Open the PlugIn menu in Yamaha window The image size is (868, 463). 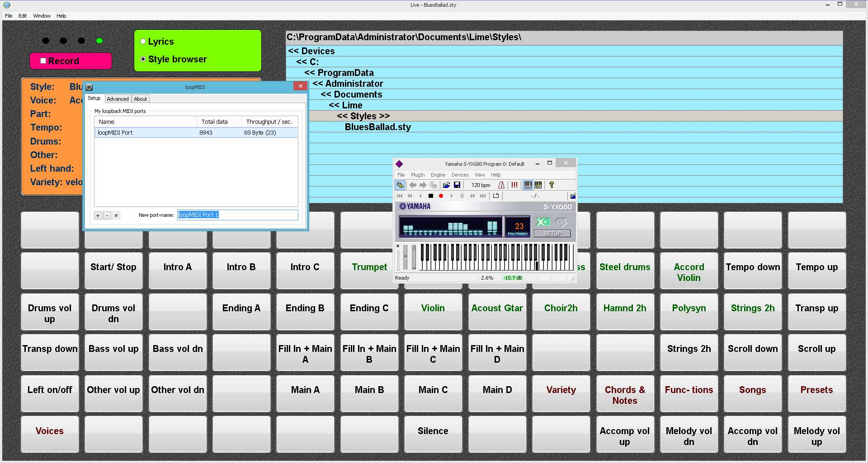pyautogui.click(x=418, y=175)
